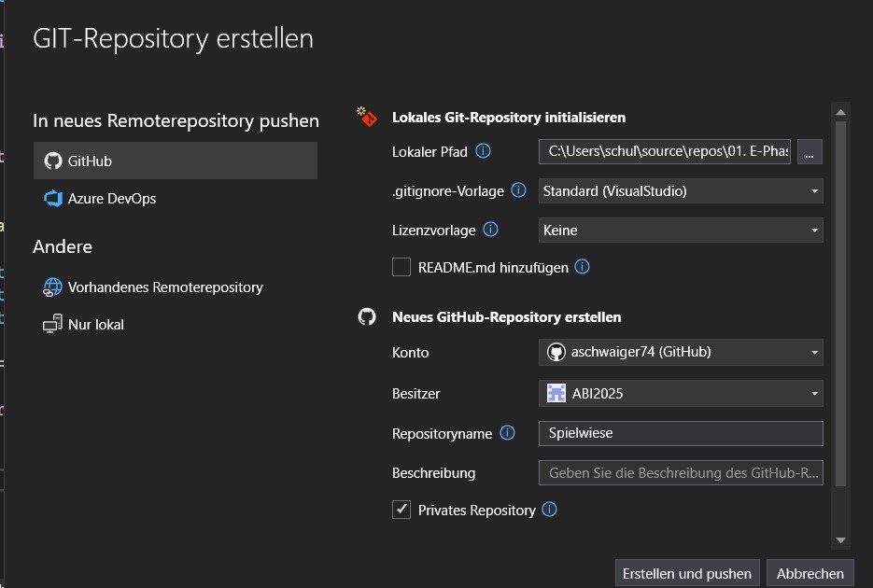Click the local computer icon
873x588 pixels.
pyautogui.click(x=53, y=324)
